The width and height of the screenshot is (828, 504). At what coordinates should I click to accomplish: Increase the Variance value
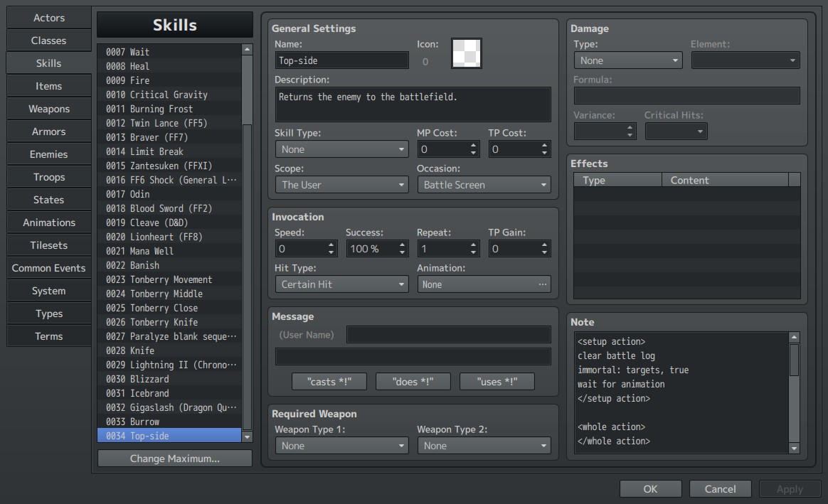[630, 128]
